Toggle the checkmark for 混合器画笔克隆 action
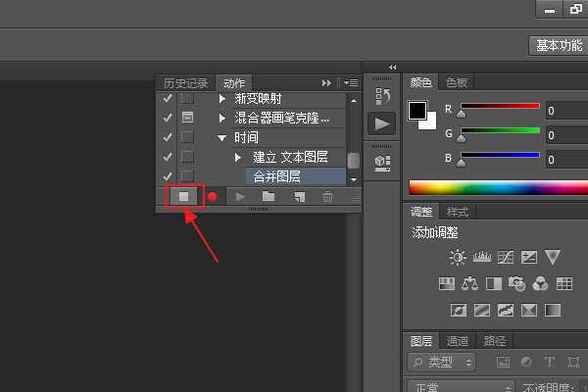Screen dimensions: 588x392 click(x=168, y=118)
